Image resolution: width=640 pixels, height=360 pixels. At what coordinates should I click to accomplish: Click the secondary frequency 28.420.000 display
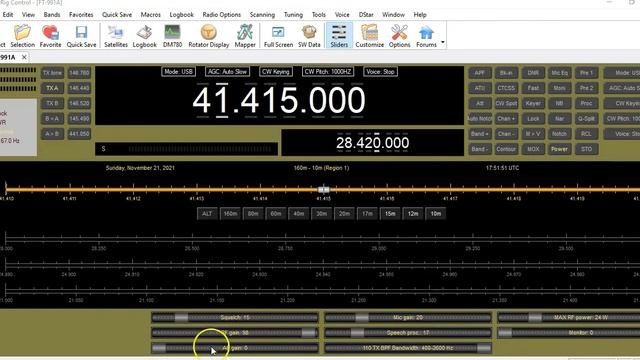pyautogui.click(x=372, y=143)
